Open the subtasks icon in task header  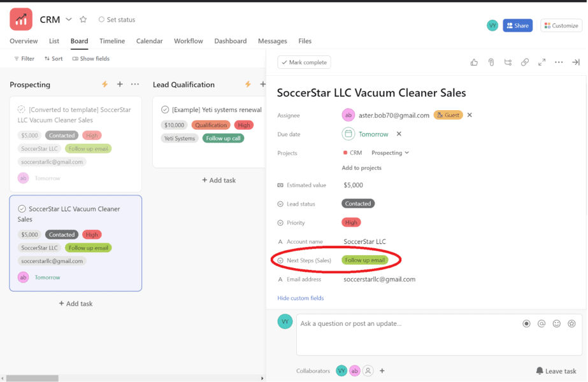click(x=507, y=62)
